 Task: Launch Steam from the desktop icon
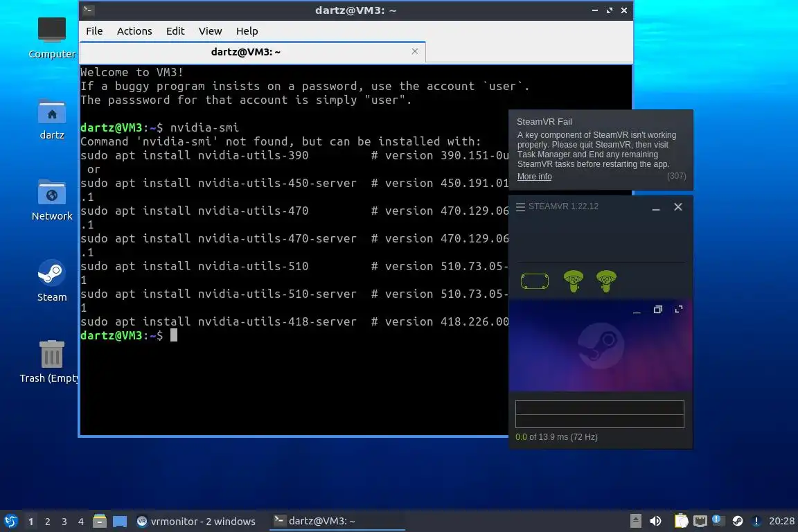click(51, 281)
